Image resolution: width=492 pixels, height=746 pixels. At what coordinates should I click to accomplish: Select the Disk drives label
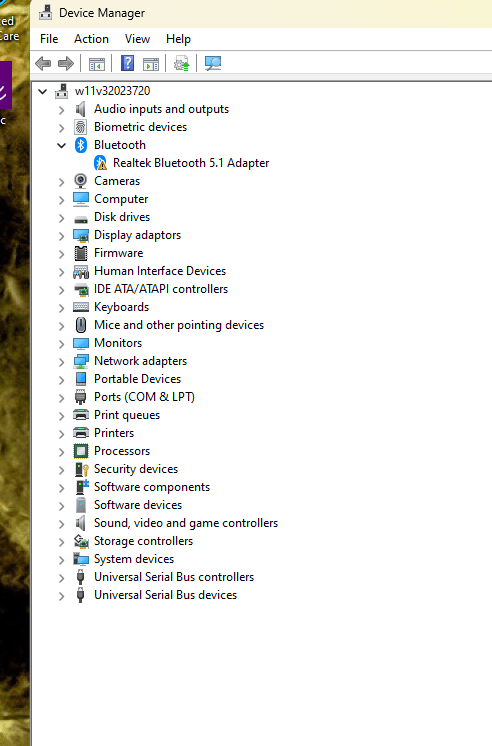click(x=122, y=217)
